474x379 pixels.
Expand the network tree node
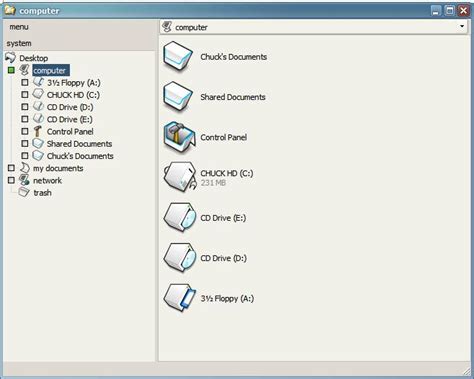click(x=11, y=180)
